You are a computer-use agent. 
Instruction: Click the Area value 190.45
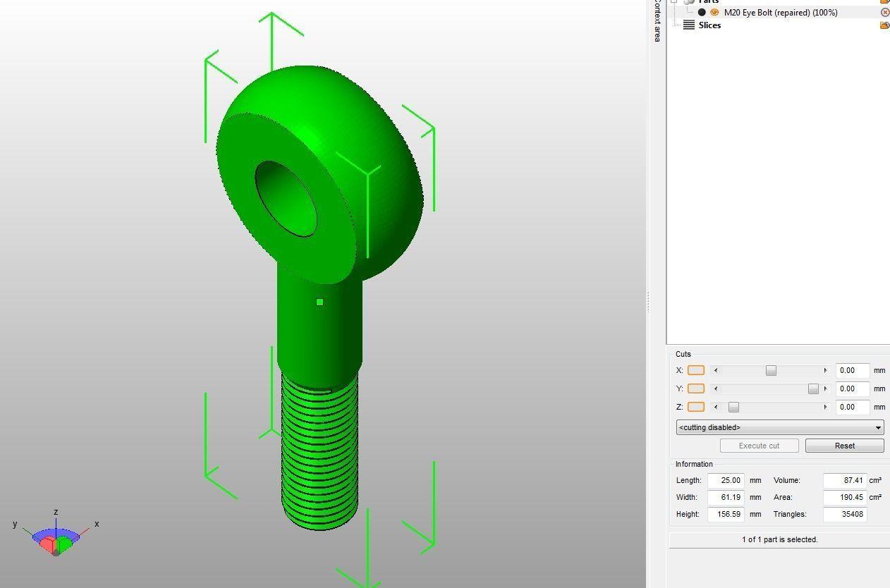coord(845,497)
